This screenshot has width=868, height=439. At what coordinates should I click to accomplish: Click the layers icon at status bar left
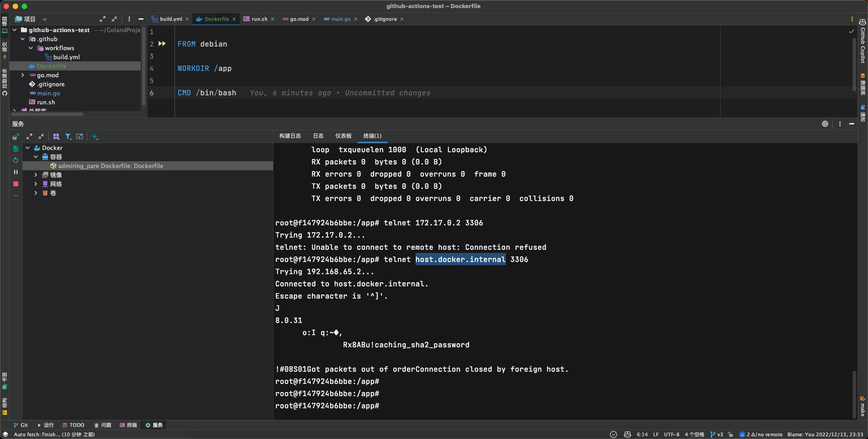pos(5,434)
